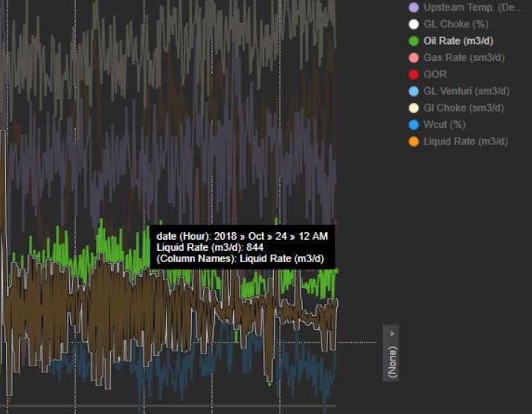Click the light blue GL Venturi legend dot
Image resolution: width=532 pixels, height=414 pixels.
click(414, 91)
